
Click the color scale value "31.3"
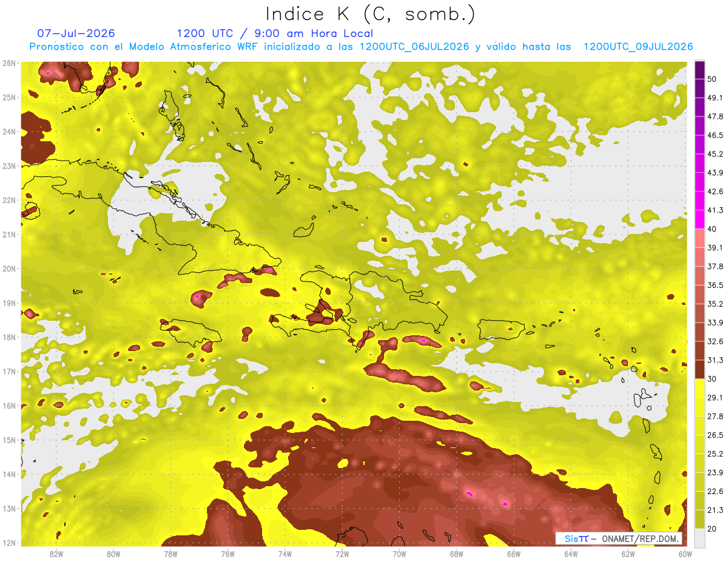(x=715, y=360)
